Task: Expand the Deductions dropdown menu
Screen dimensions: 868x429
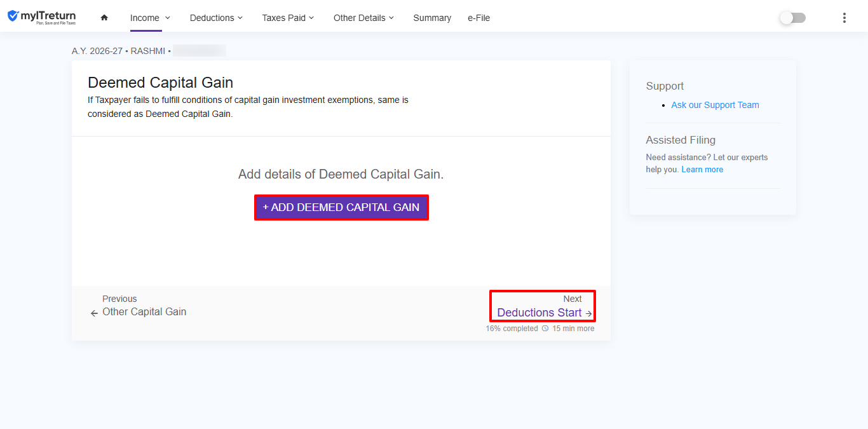Action: coord(216,18)
